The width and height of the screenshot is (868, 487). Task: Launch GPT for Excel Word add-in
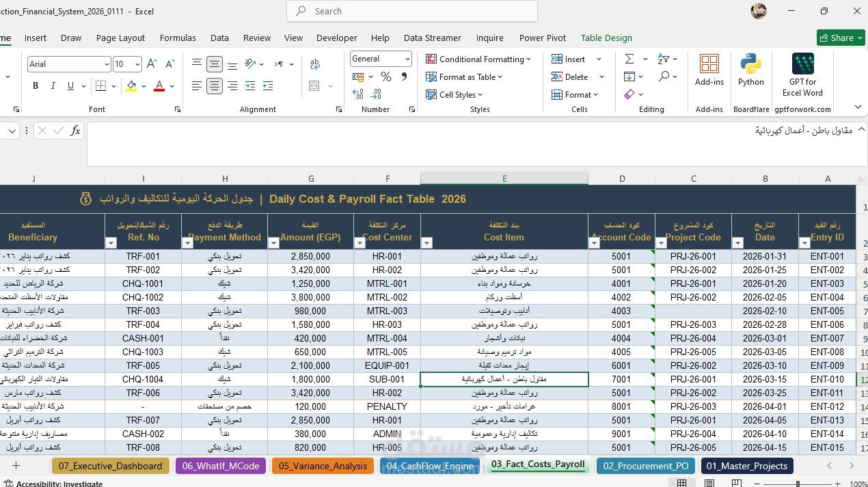802,74
